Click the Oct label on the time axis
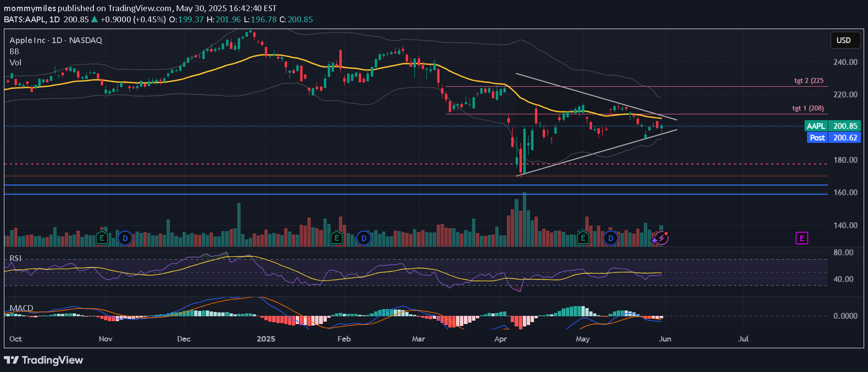This screenshot has width=868, height=372. click(x=15, y=339)
